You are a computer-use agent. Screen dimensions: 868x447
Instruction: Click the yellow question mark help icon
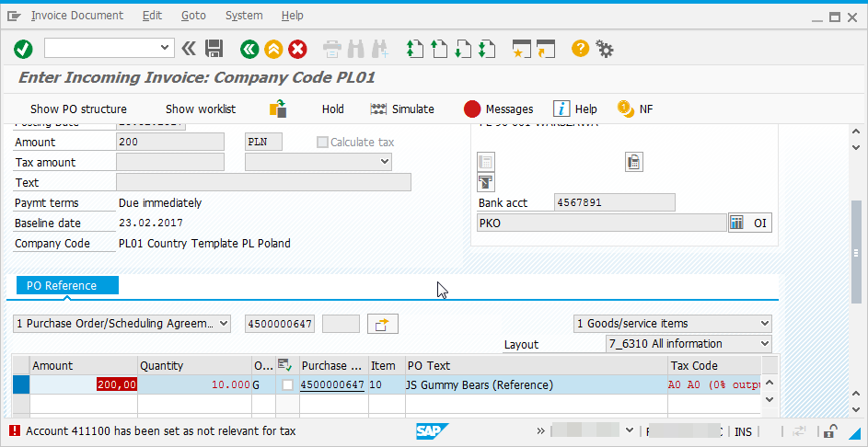[x=580, y=49]
